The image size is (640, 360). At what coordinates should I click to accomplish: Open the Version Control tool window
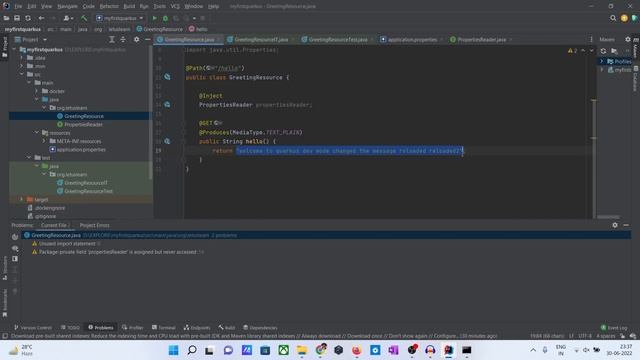pos(33,327)
